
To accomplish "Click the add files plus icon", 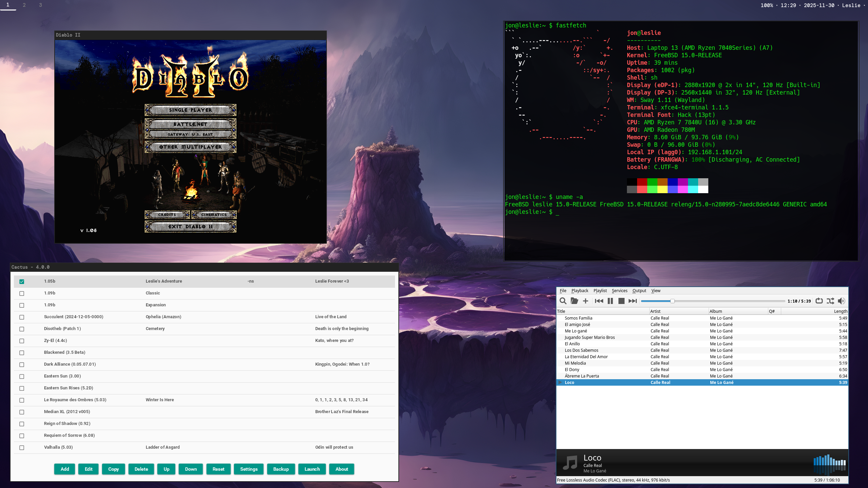I will 586,301.
